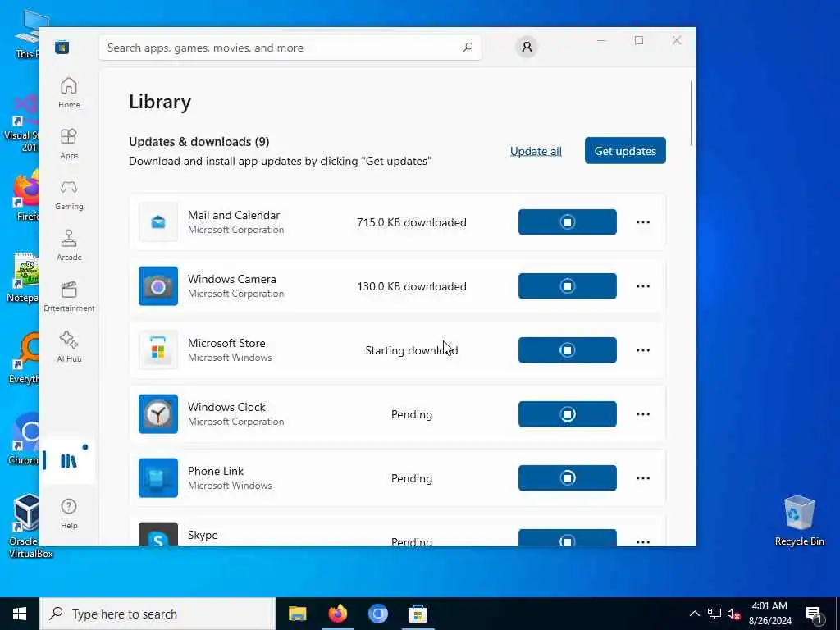
Task: Click the 130.0 KB downloaded status
Action: coord(412,286)
